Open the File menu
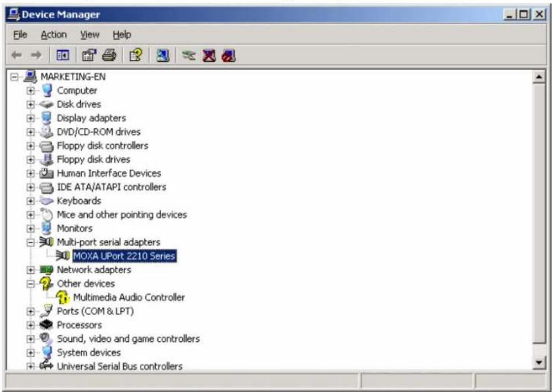The width and height of the screenshot is (552, 392). pos(20,35)
